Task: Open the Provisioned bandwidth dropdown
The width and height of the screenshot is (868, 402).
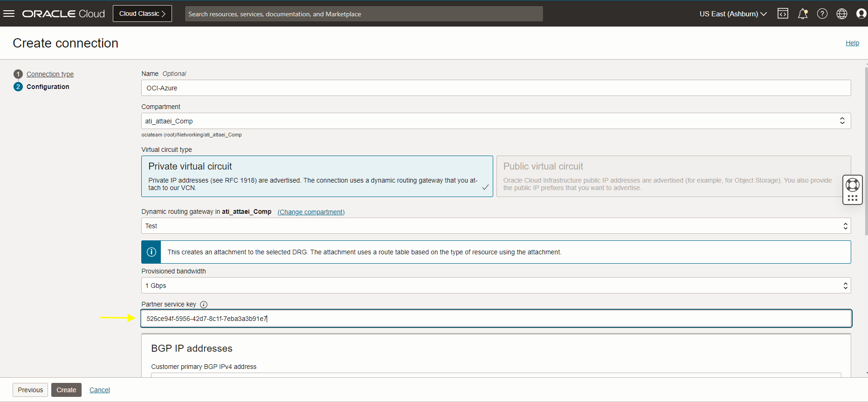Action: (496, 286)
